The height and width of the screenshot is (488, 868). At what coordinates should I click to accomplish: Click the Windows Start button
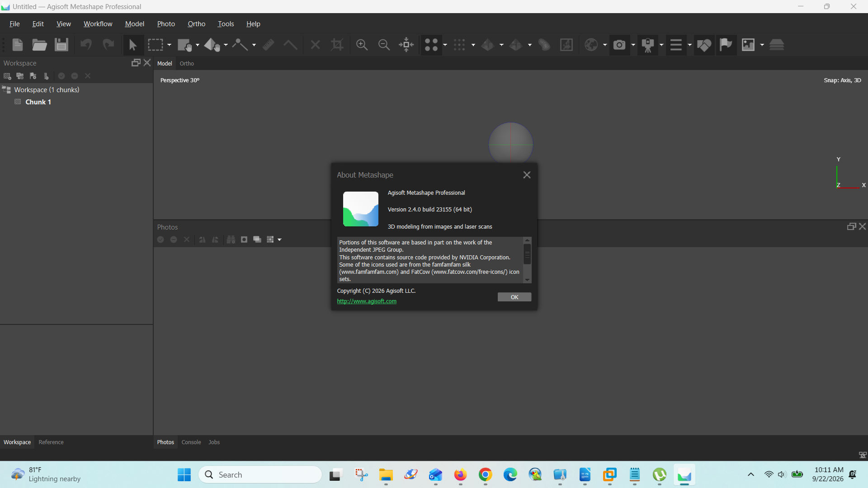pyautogui.click(x=184, y=475)
